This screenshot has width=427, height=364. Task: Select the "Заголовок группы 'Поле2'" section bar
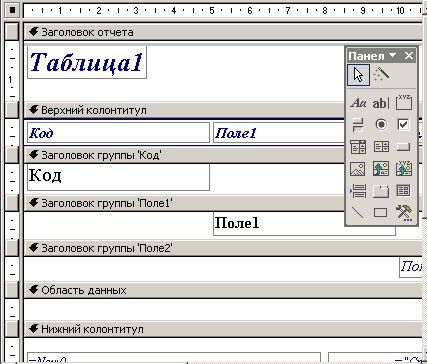(223, 248)
